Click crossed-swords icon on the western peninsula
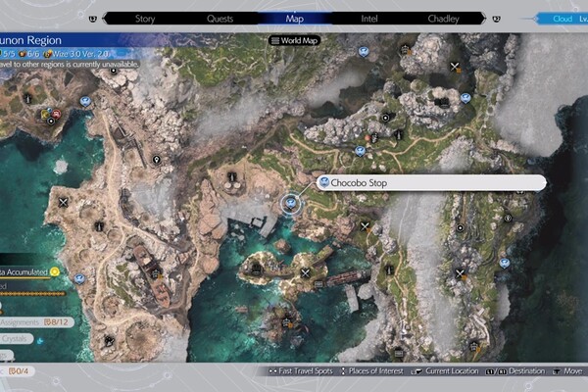The width and height of the screenshot is (588, 392). coord(63,203)
